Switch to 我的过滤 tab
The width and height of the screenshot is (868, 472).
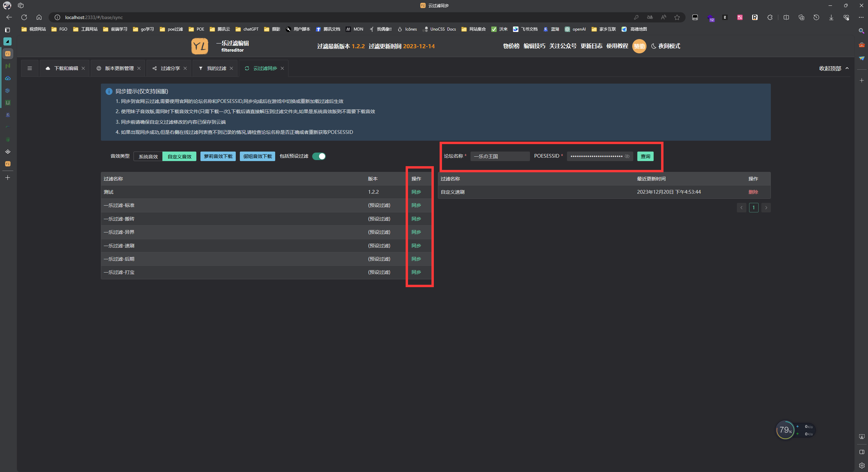pyautogui.click(x=215, y=68)
